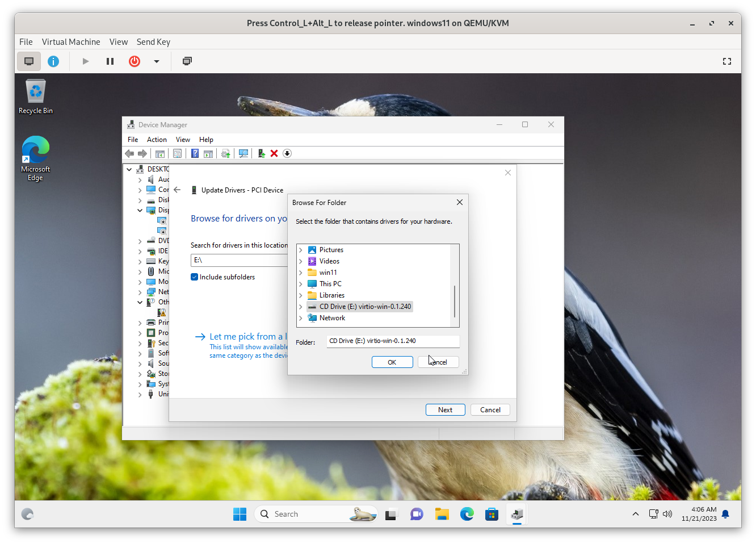Click the Windows Start button on taskbar
Viewport: 756px width, 544px height.
[x=240, y=514]
